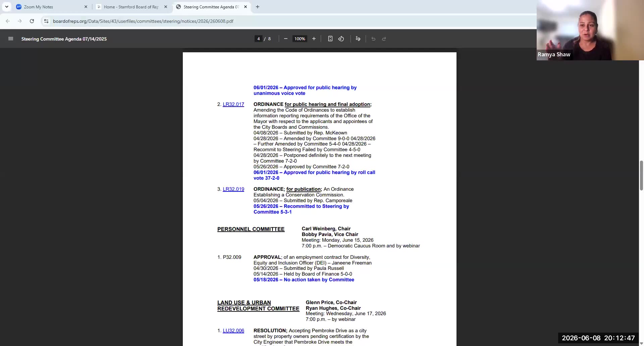The image size is (644, 346).
Task: Close the Steering Committee Agenda tab
Action: (246, 7)
